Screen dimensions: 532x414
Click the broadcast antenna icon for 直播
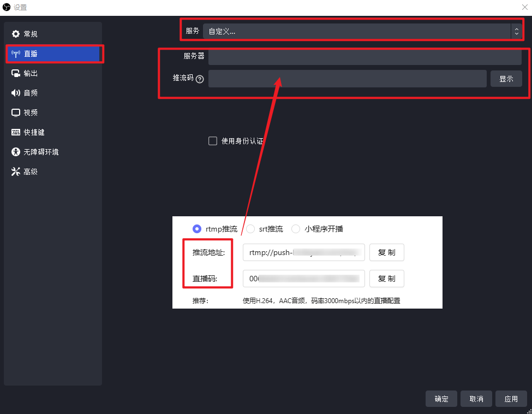[x=16, y=54]
